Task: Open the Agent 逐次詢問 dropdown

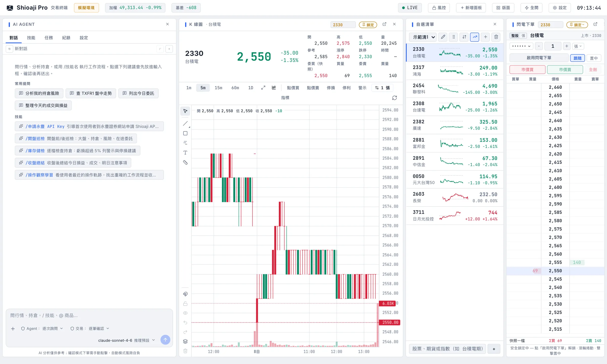Action: 42,328
